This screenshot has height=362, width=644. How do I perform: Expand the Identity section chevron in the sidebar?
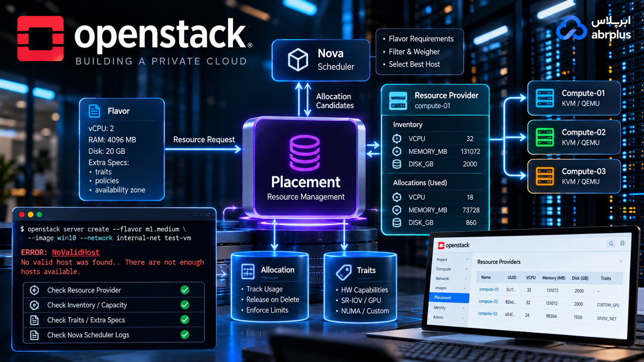463,308
